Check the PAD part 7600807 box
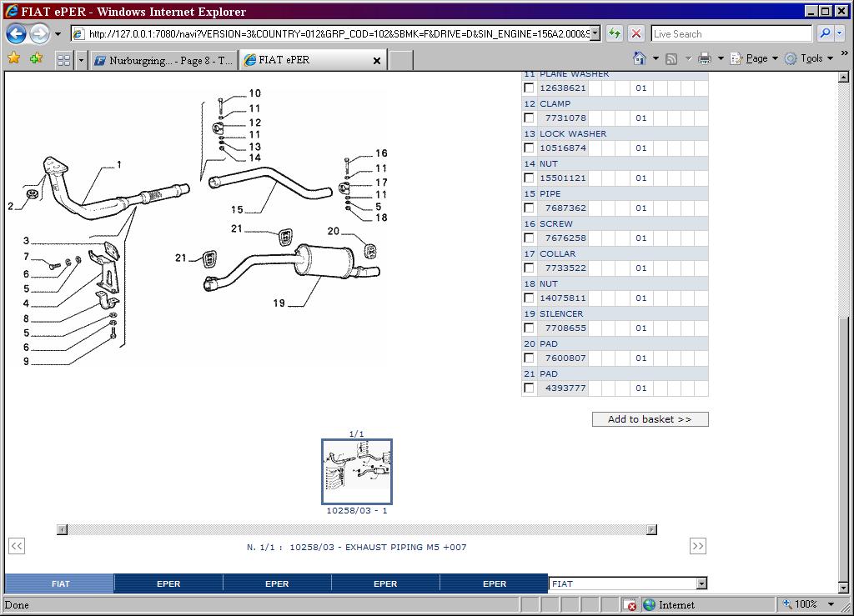This screenshot has height=616, width=854. [x=529, y=358]
